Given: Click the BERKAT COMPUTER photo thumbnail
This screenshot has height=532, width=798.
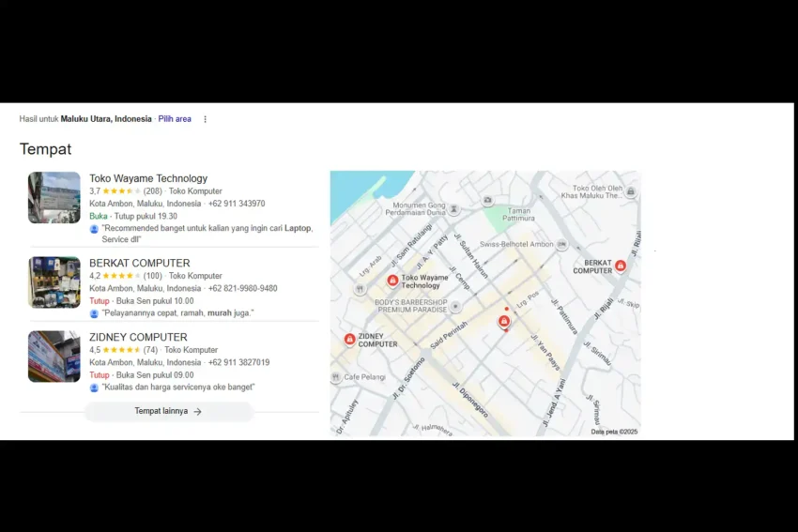Looking at the screenshot, I should 54,281.
